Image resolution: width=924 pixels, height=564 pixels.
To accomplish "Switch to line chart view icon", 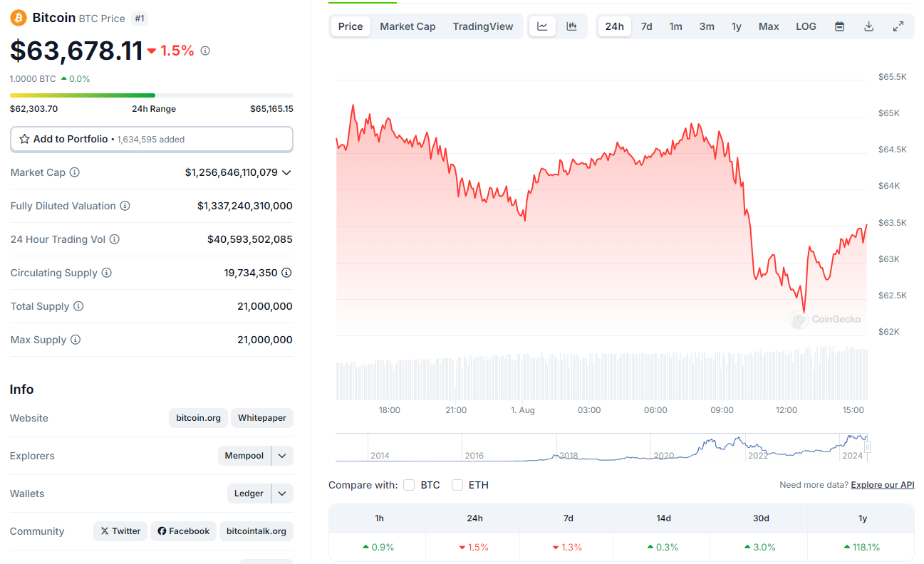I will click(542, 26).
